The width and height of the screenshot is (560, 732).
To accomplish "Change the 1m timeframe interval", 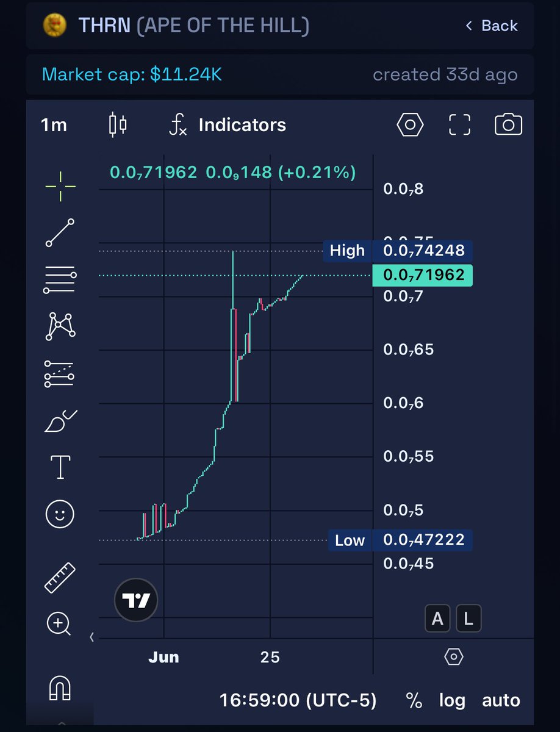I will tap(54, 125).
